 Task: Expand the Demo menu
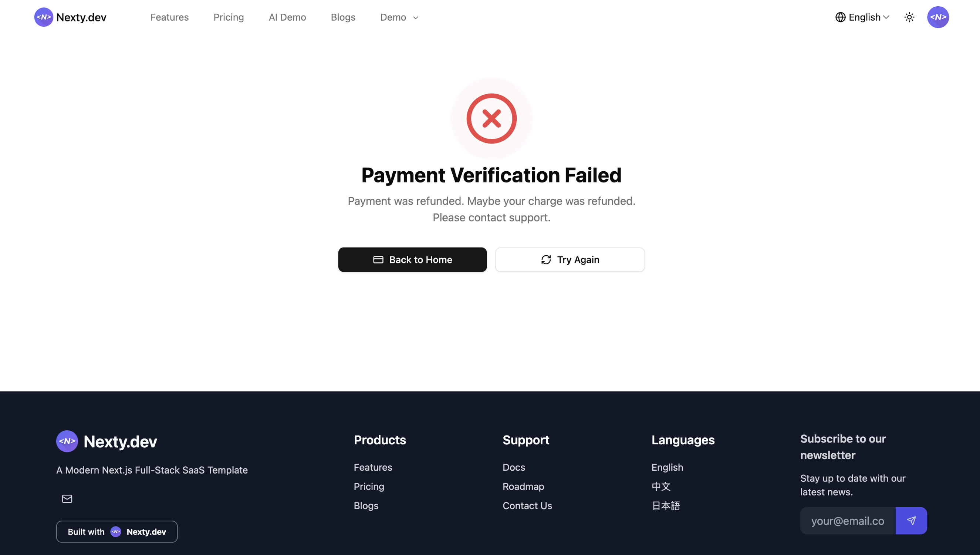(399, 17)
